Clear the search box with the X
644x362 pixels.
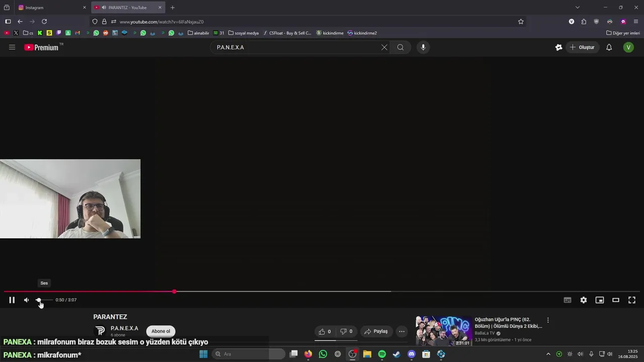[384, 47]
